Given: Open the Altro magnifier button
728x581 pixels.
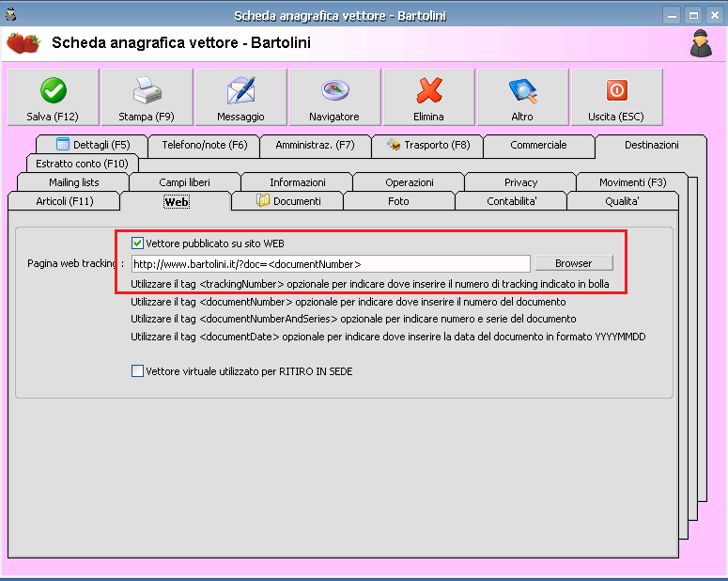Looking at the screenshot, I should (x=523, y=97).
